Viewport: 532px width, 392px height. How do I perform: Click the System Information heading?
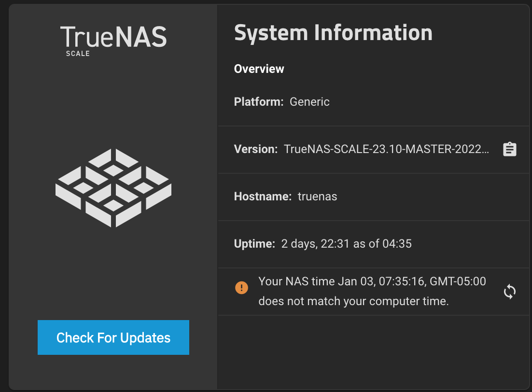click(x=333, y=33)
